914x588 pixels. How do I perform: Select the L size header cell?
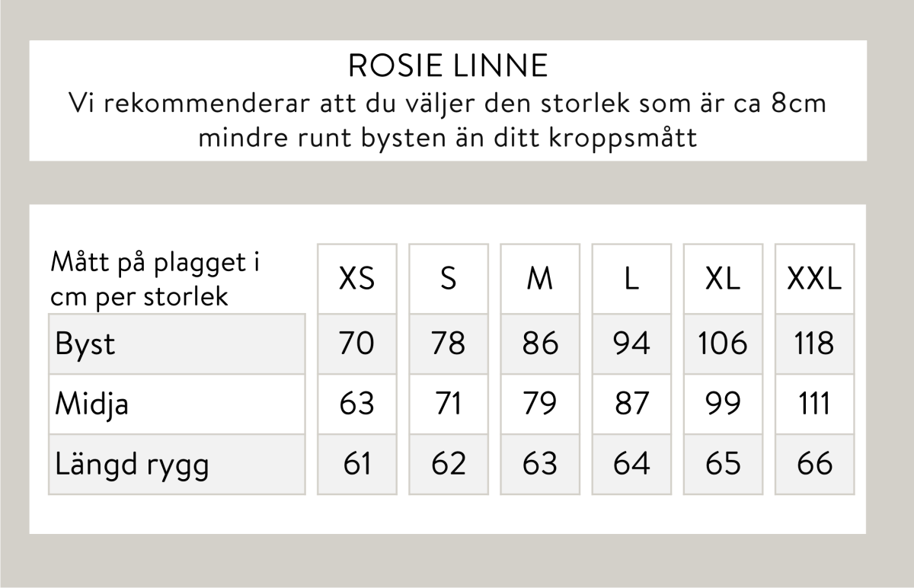point(631,280)
